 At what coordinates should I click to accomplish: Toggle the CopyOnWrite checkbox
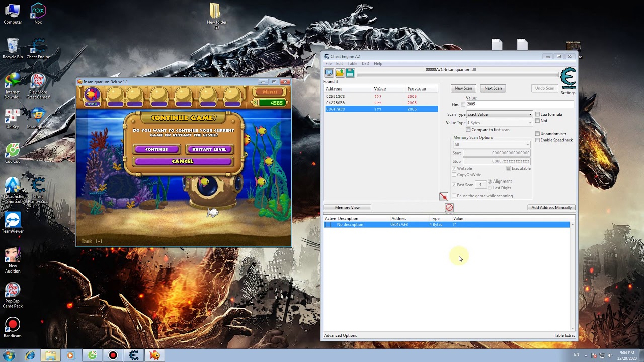454,175
